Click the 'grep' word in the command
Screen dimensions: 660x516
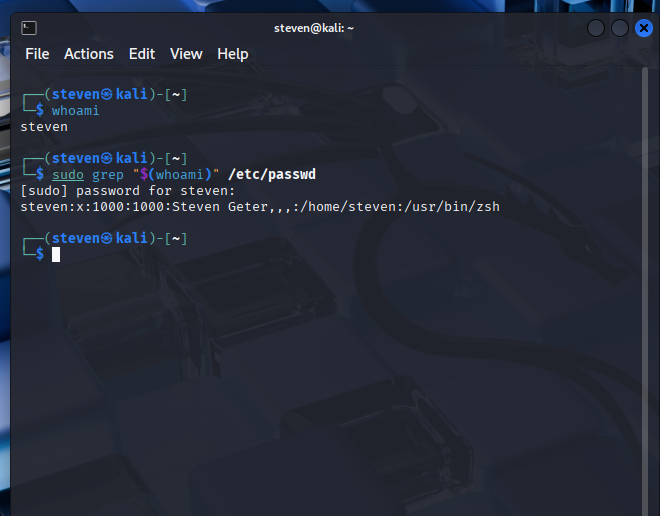click(108, 175)
